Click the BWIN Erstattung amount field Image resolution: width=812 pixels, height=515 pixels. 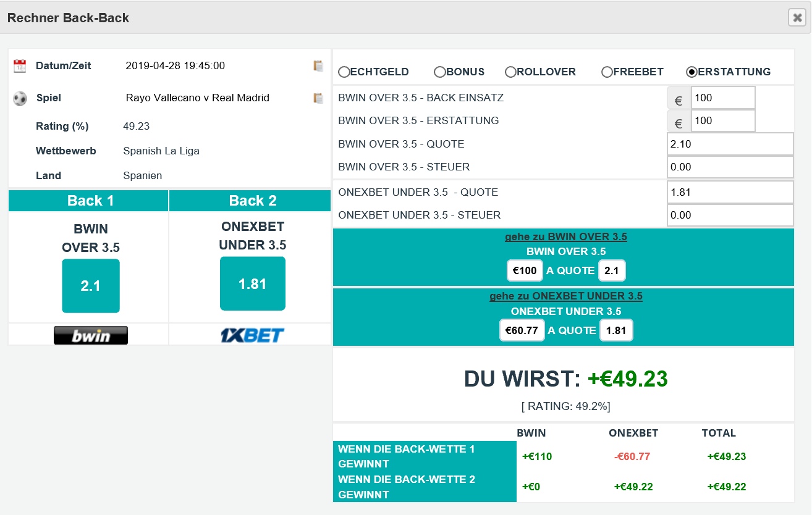tap(723, 121)
